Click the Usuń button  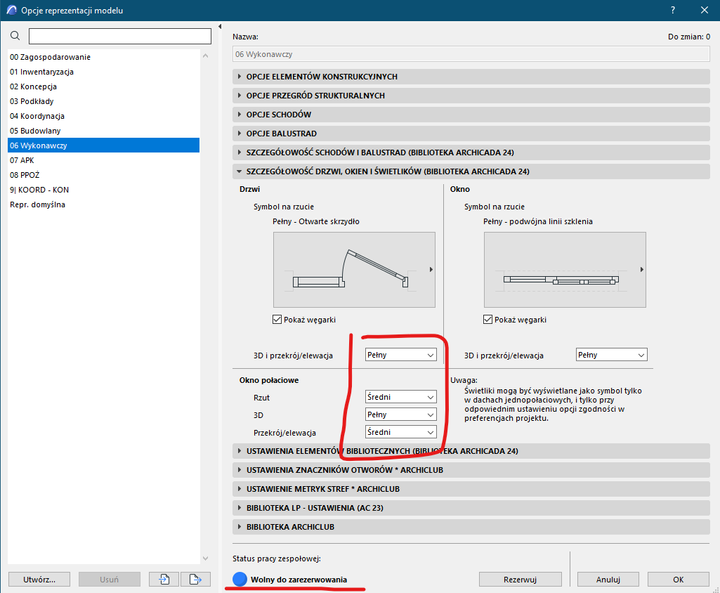pyautogui.click(x=109, y=579)
